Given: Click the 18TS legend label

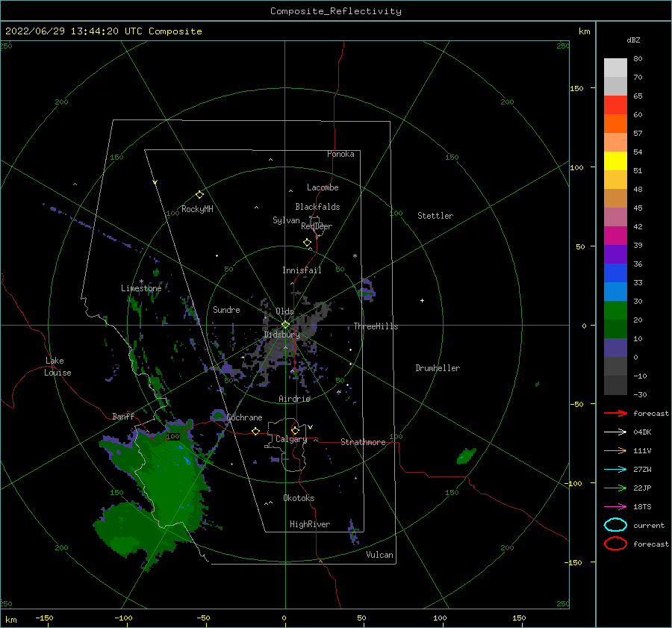Looking at the screenshot, I should tap(642, 507).
